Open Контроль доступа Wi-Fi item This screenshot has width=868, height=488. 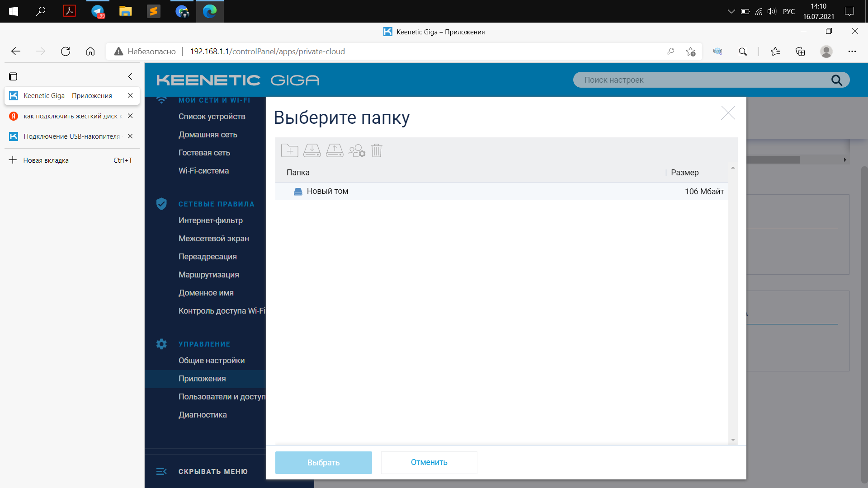pos(222,311)
